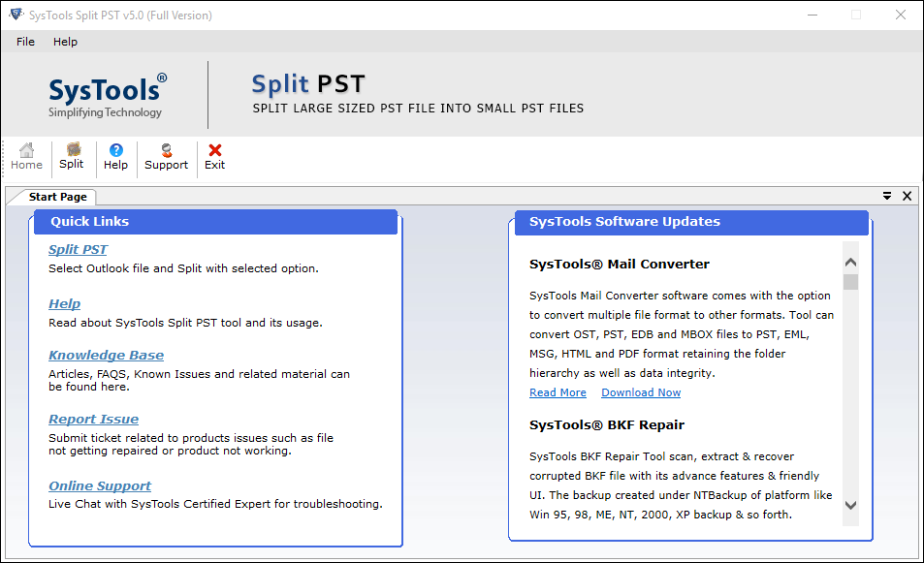Expand the tab list dropdown arrow
The width and height of the screenshot is (924, 563).
click(887, 196)
